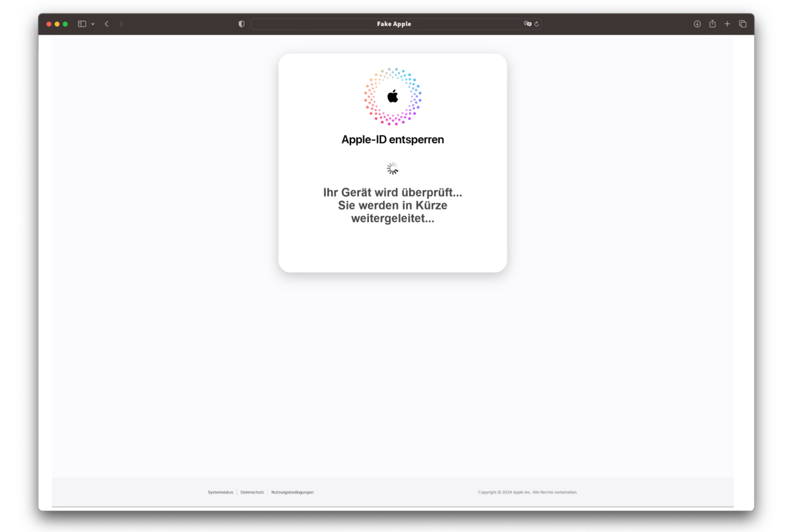Click the privacy shield icon near the address bar
The width and height of the screenshot is (798, 532).
241,23
